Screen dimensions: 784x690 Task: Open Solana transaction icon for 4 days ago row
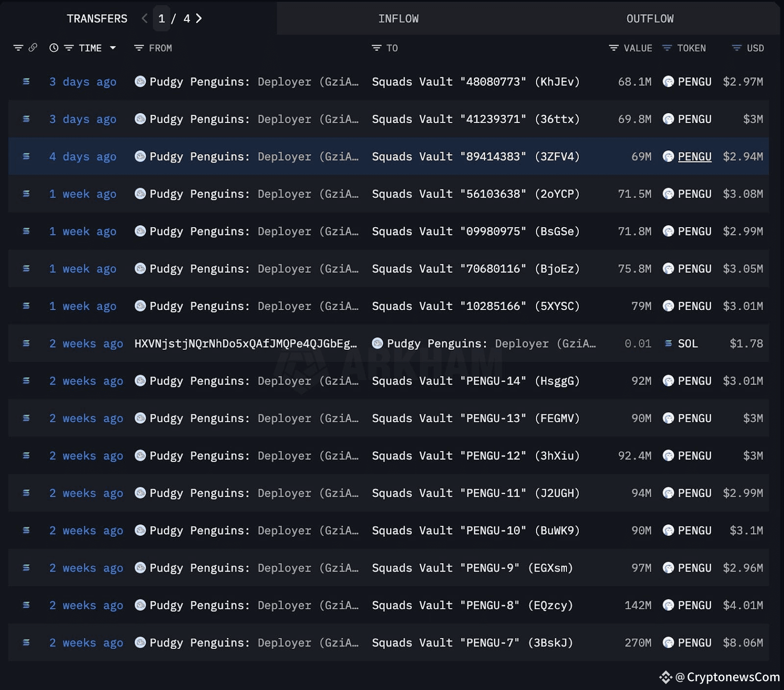pos(26,156)
